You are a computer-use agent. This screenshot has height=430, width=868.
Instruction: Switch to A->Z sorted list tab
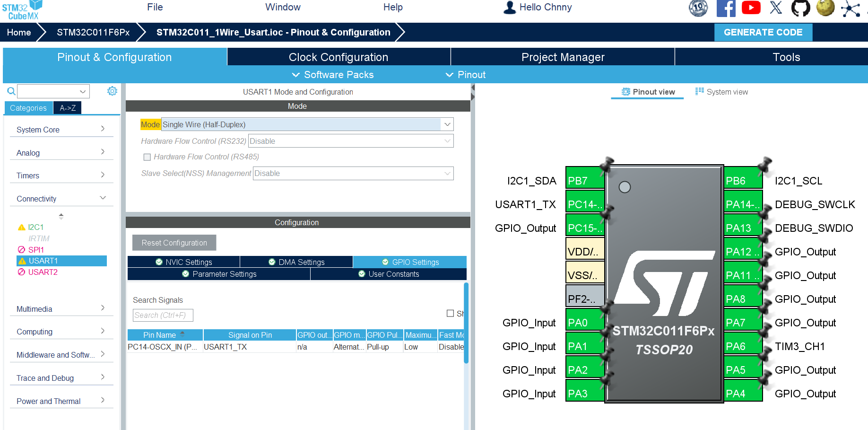point(68,108)
